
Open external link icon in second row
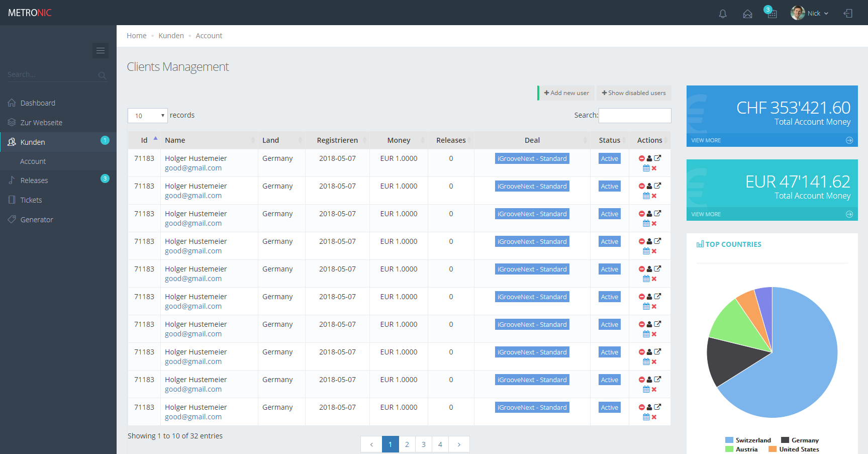click(657, 186)
